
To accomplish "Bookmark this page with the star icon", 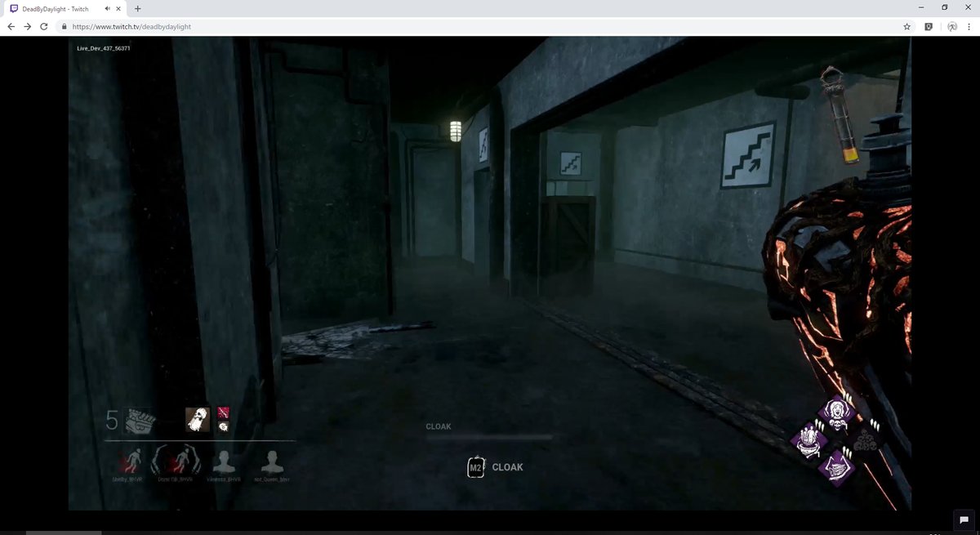I will coord(906,26).
